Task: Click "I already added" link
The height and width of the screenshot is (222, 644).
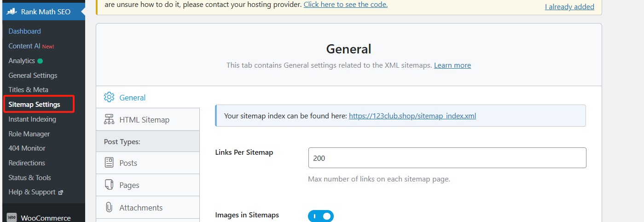Action: (569, 7)
